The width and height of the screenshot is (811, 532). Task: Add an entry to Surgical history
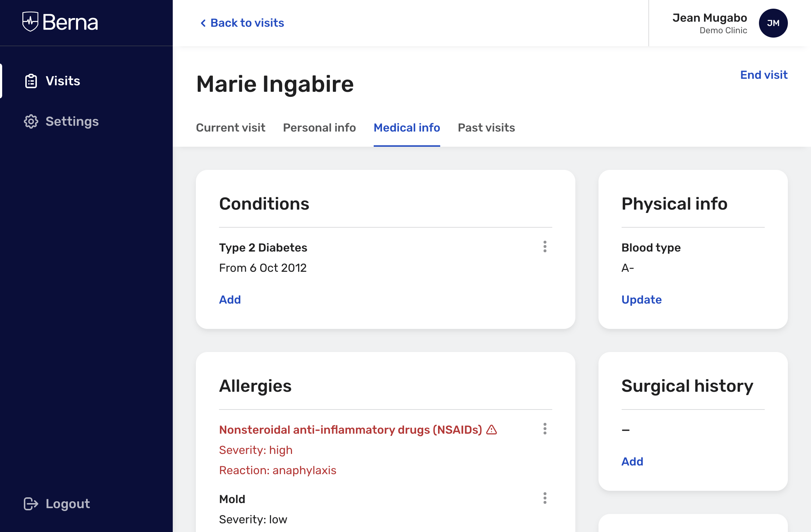coord(632,461)
